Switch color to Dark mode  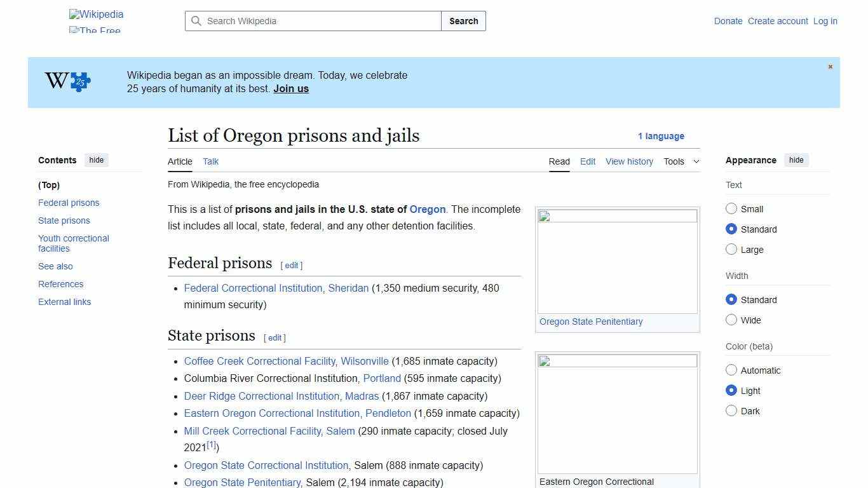[731, 410]
